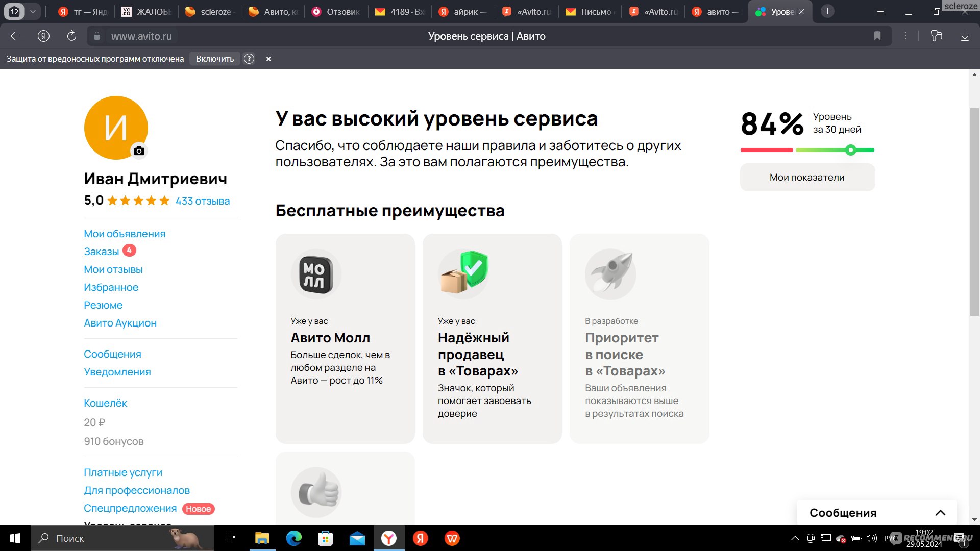Close the current Уровень сервиса tab
980x551 pixels.
click(x=801, y=12)
